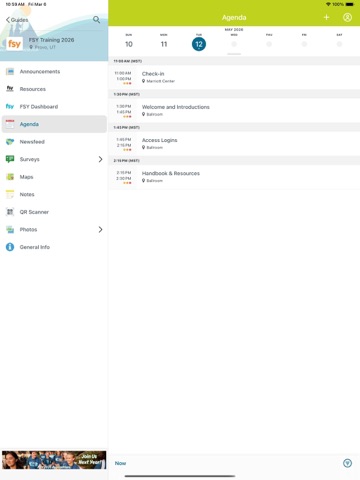
Task: Click the Surveys icon
Action: pyautogui.click(x=10, y=159)
